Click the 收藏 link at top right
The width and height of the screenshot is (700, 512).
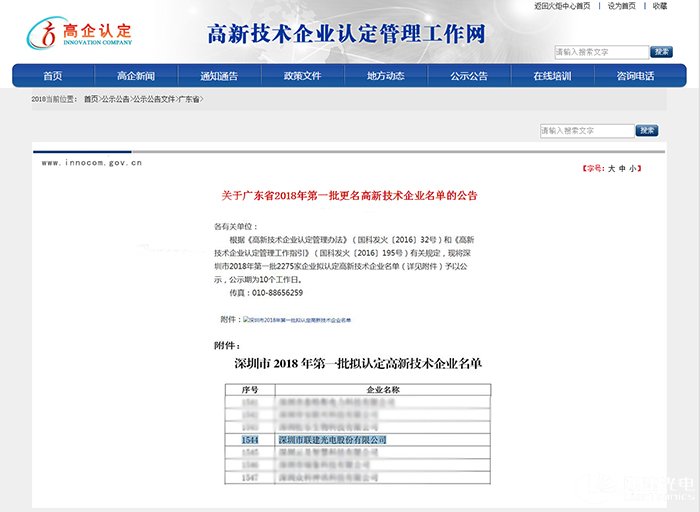tap(660, 6)
